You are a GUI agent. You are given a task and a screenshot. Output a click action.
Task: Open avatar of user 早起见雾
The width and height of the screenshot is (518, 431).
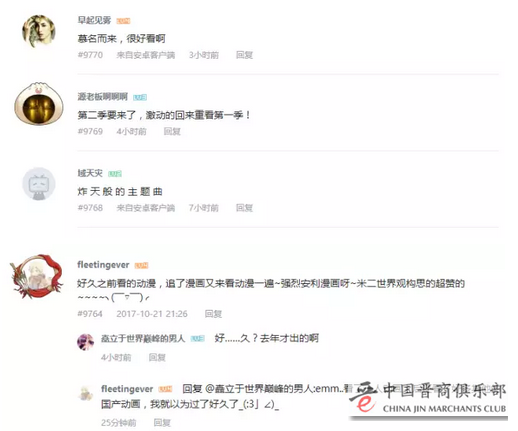point(39,31)
